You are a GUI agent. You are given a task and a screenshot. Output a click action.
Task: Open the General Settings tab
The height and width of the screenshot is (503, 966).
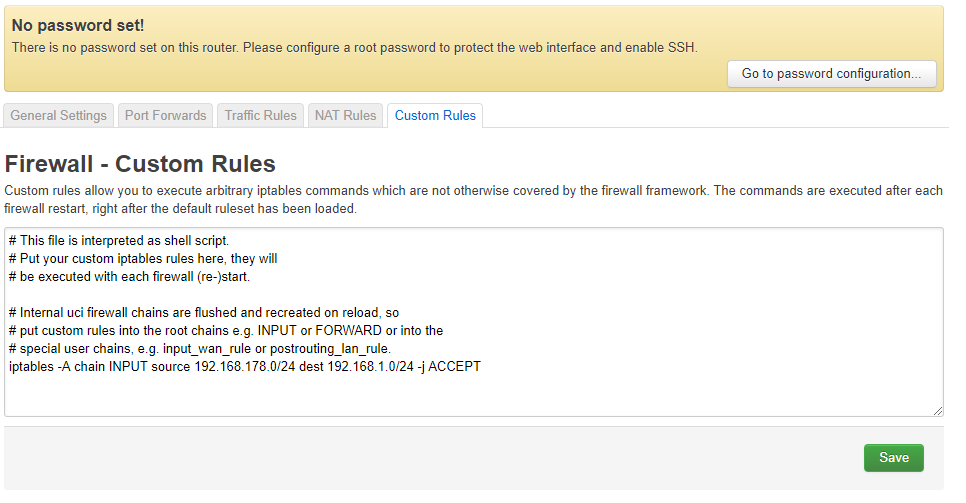(58, 116)
